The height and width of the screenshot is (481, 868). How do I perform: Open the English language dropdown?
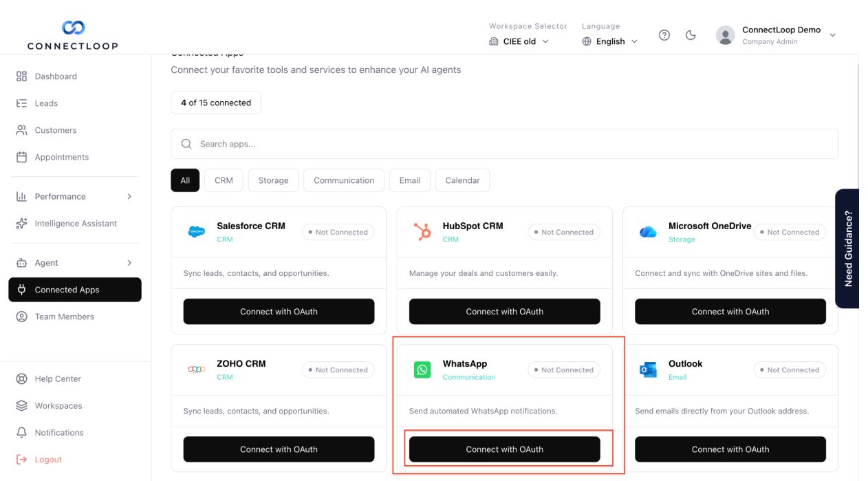[x=610, y=41]
